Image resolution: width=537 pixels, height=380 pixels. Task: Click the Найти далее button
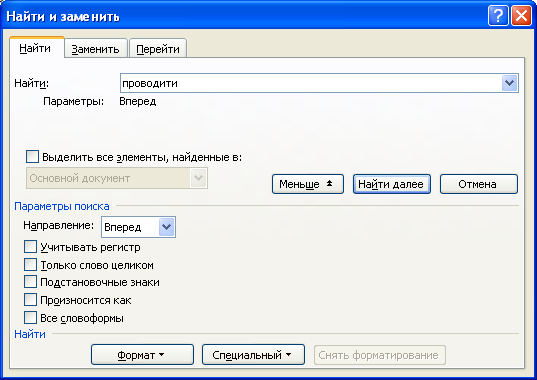pos(392,184)
